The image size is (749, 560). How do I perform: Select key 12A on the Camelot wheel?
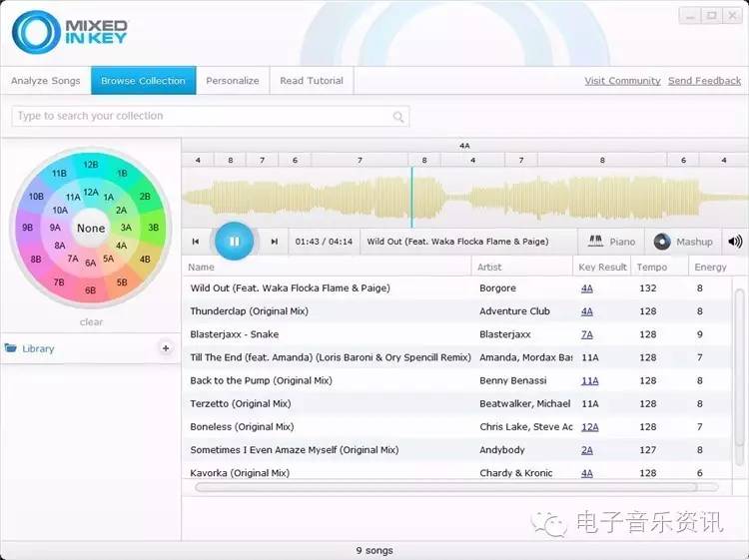(x=91, y=193)
